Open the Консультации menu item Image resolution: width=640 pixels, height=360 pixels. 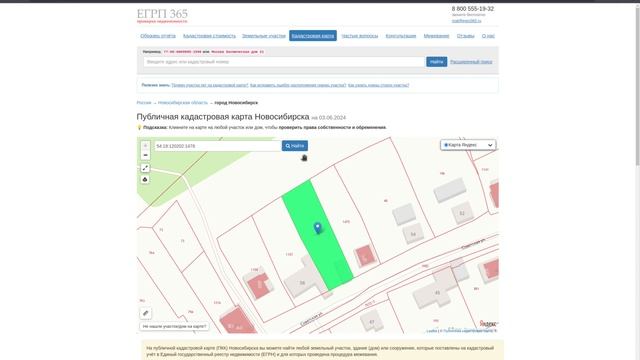click(401, 36)
